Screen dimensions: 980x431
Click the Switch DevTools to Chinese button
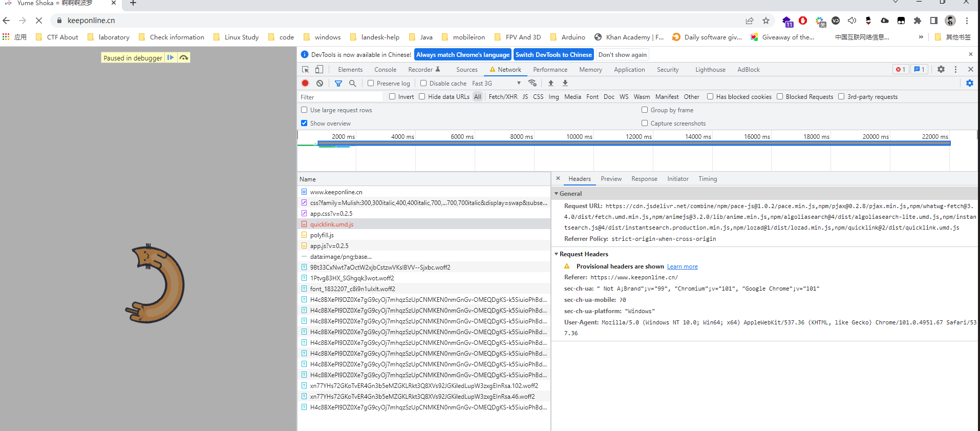(553, 55)
